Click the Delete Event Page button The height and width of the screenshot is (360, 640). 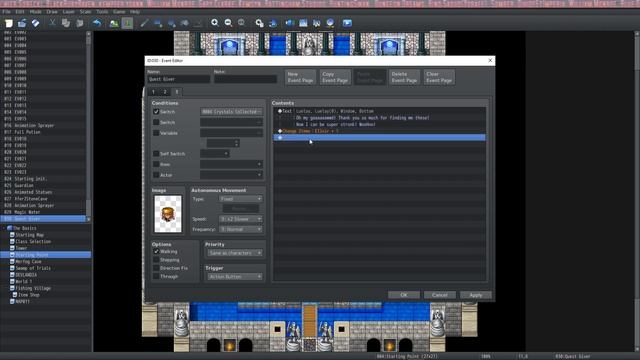point(404,77)
